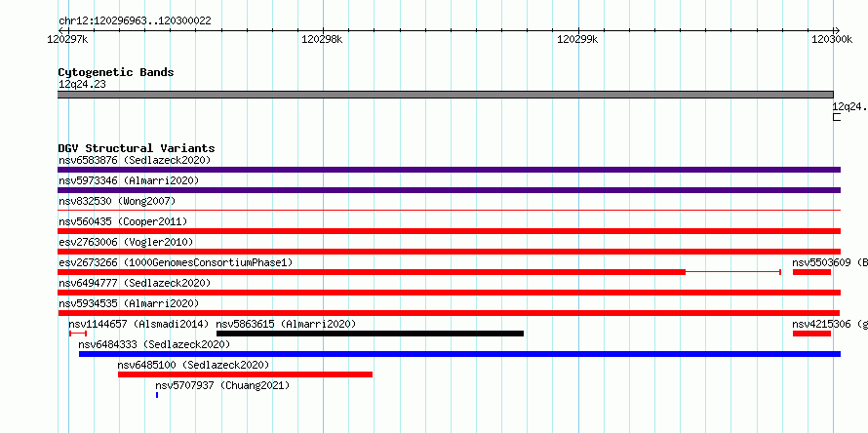This screenshot has width=868, height=433.
Task: Click the esv2673266 (1000GenomesConsortiumPhase1) label
Action: pos(176,262)
